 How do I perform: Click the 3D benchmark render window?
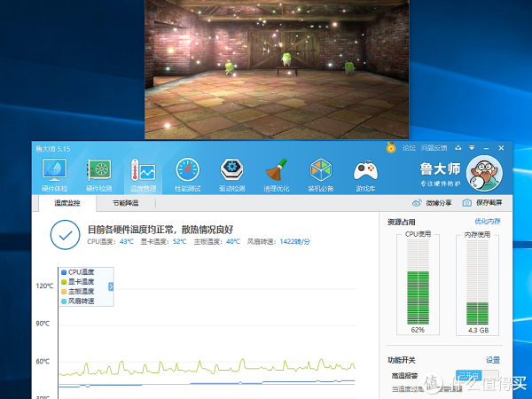pos(277,69)
